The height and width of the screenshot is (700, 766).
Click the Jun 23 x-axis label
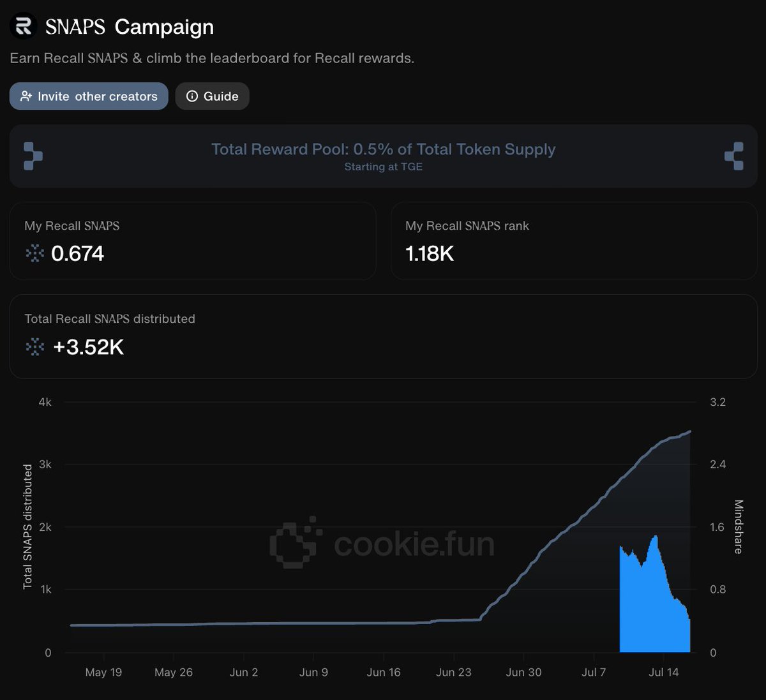(x=454, y=673)
